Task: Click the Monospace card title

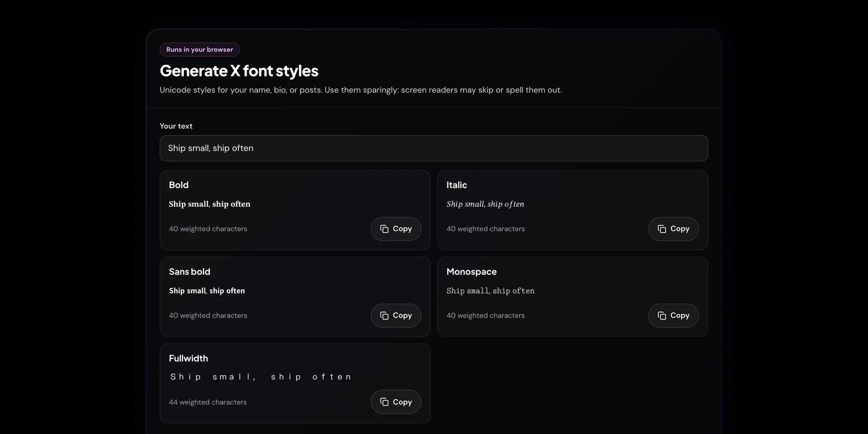Action: coord(472,272)
